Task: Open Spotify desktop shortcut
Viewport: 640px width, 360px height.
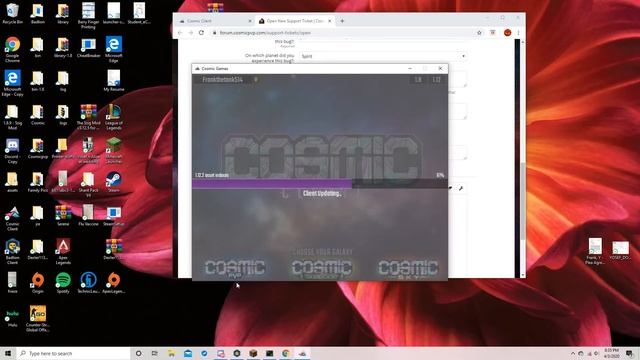Action: point(63,283)
